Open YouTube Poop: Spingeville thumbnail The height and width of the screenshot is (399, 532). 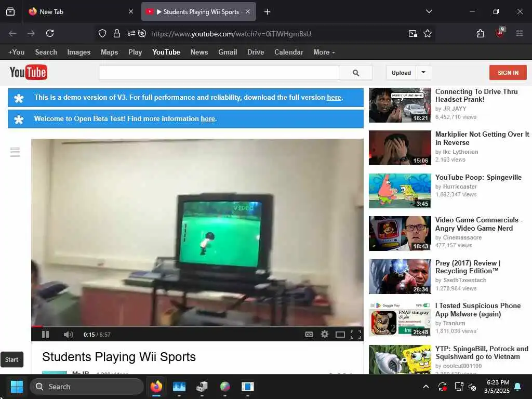(400, 191)
